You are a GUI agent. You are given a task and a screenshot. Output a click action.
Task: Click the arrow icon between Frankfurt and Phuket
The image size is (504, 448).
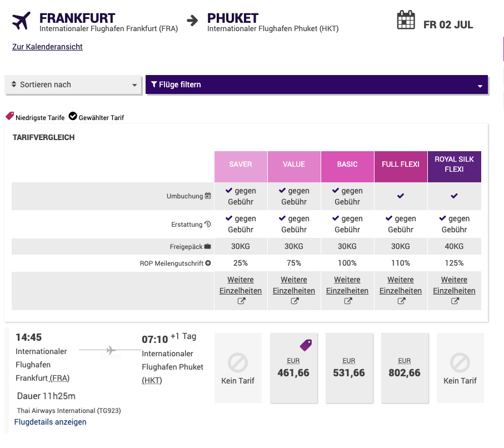192,21
